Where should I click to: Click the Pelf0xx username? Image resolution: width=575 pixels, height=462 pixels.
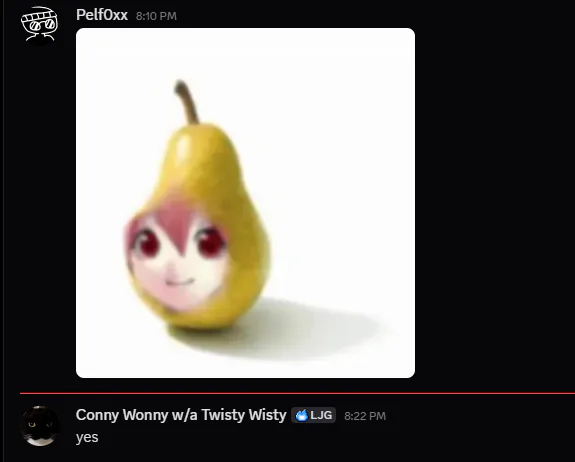pos(102,15)
